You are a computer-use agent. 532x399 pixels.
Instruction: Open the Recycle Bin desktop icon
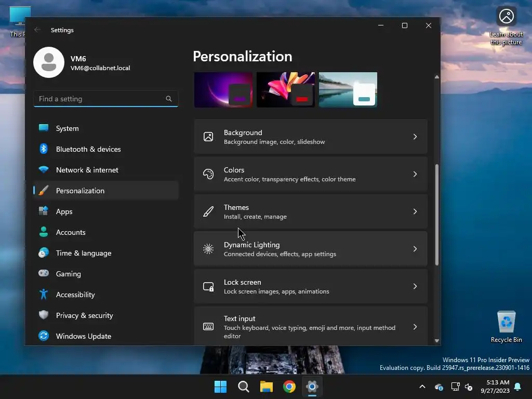(x=507, y=327)
